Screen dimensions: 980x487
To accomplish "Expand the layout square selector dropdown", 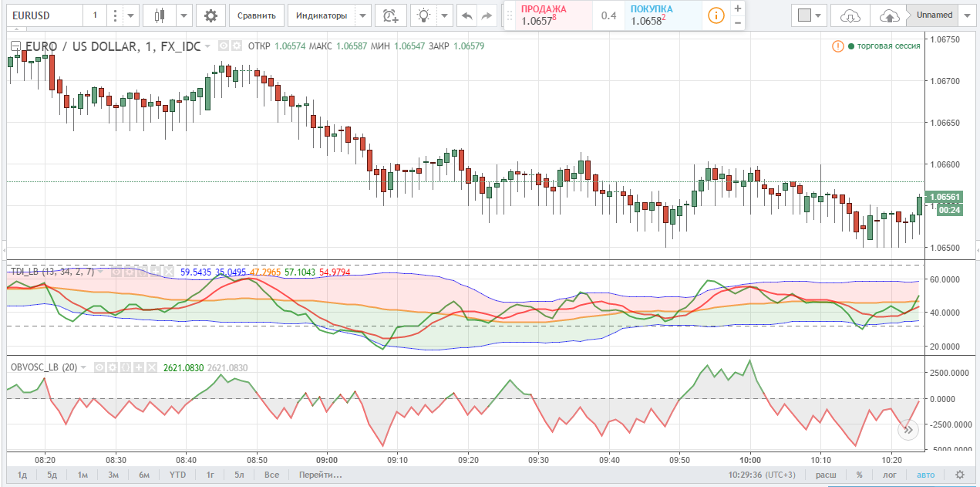I will pyautogui.click(x=818, y=15).
